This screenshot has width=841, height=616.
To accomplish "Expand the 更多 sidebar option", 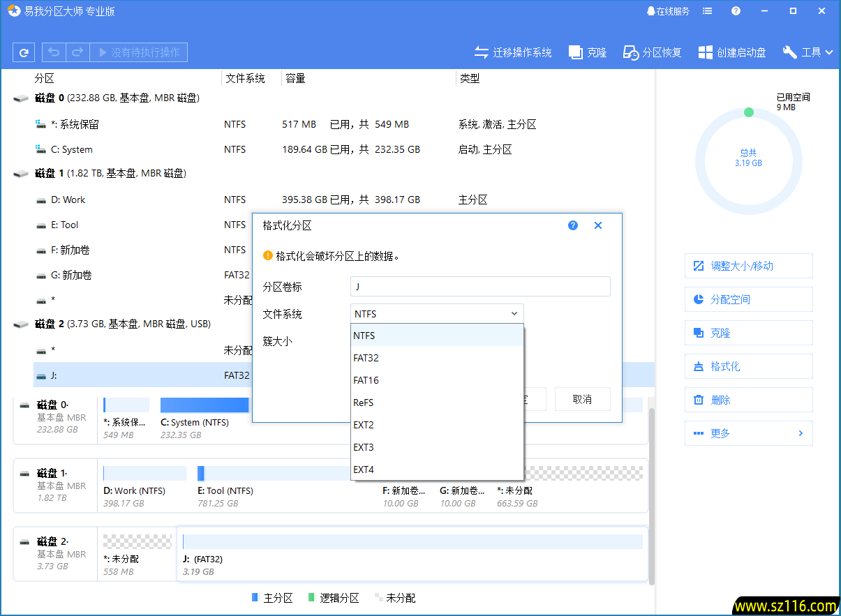I will (748, 433).
